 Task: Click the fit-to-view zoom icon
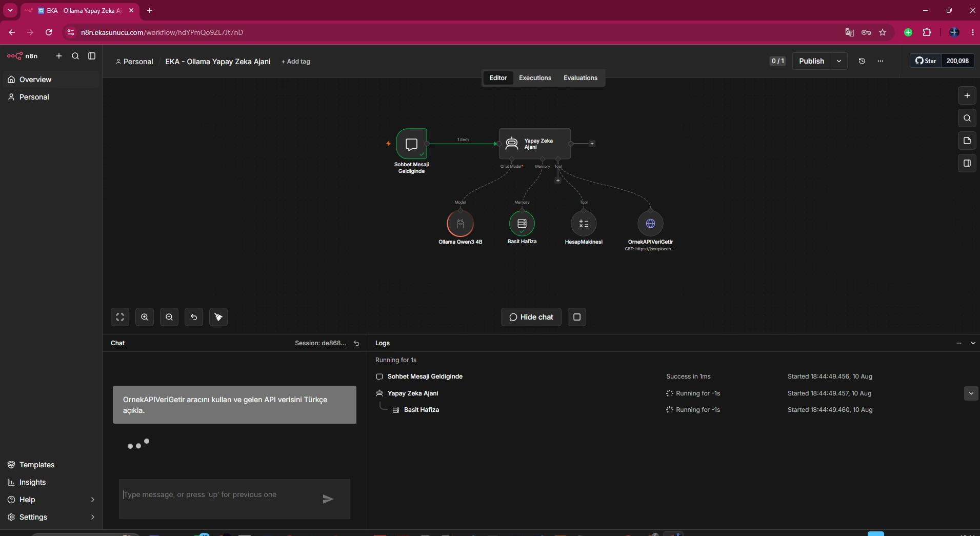coord(120,317)
